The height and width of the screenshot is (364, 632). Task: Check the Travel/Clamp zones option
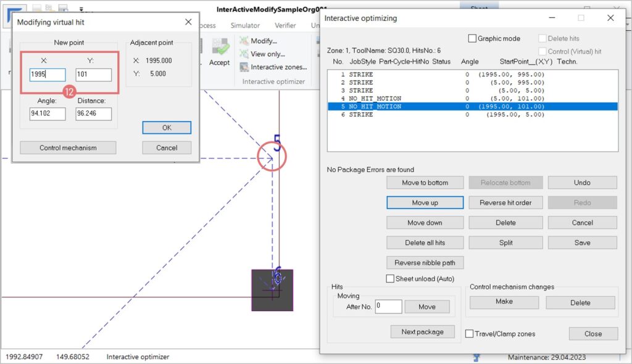coord(469,334)
